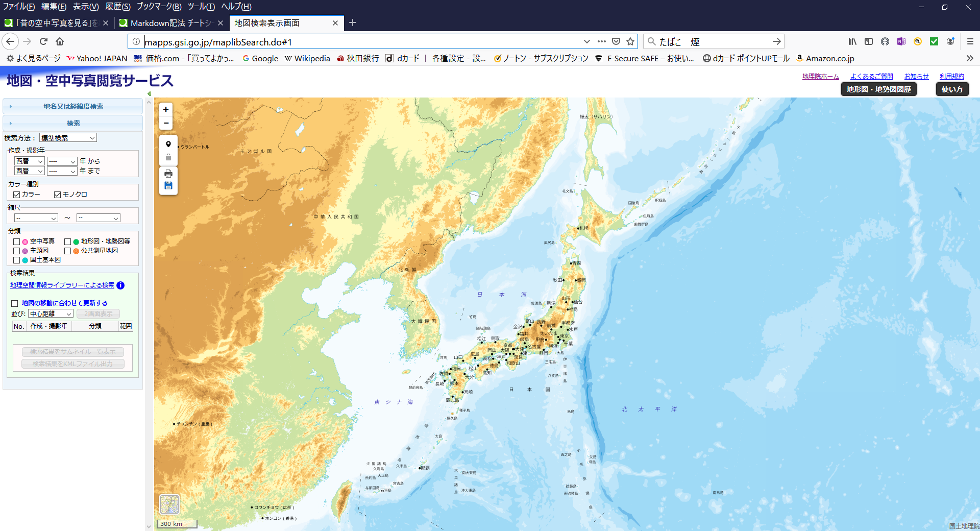Open the 利用規約 link

[952, 77]
